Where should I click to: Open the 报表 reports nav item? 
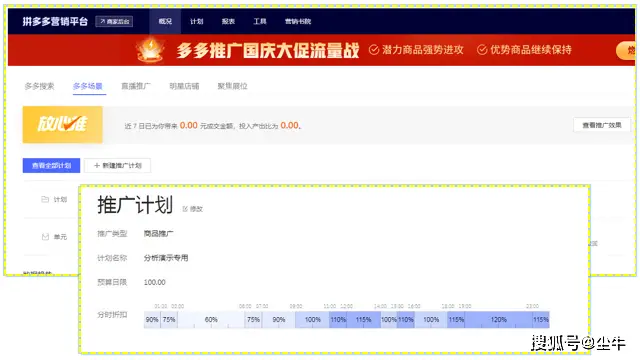[x=228, y=21]
